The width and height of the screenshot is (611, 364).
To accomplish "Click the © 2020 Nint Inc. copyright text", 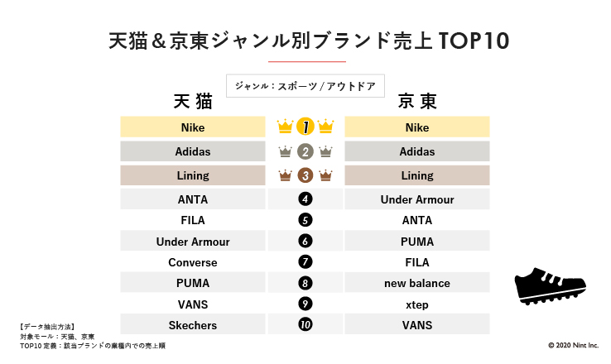I will (573, 346).
